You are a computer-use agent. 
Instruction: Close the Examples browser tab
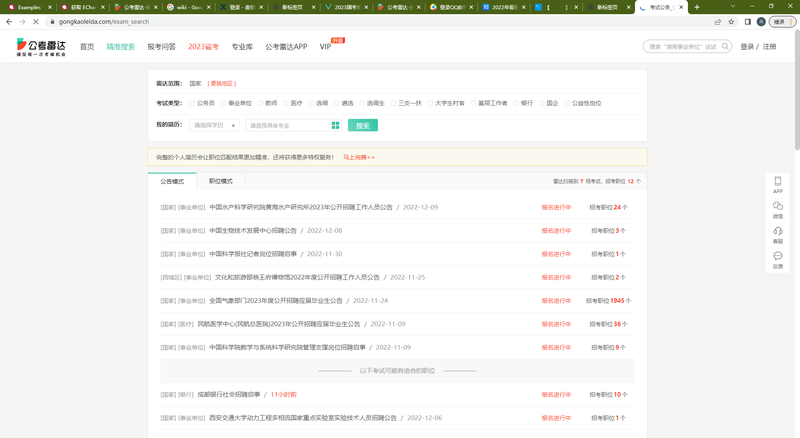50,7
